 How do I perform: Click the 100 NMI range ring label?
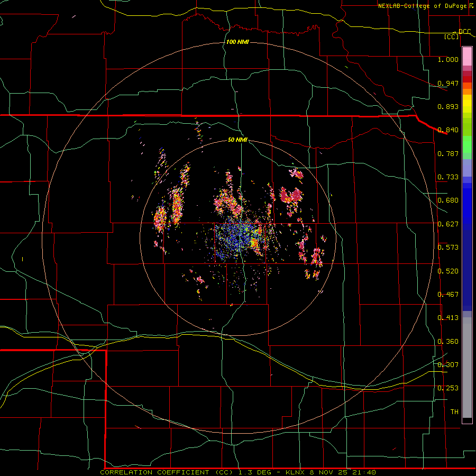click(237, 42)
